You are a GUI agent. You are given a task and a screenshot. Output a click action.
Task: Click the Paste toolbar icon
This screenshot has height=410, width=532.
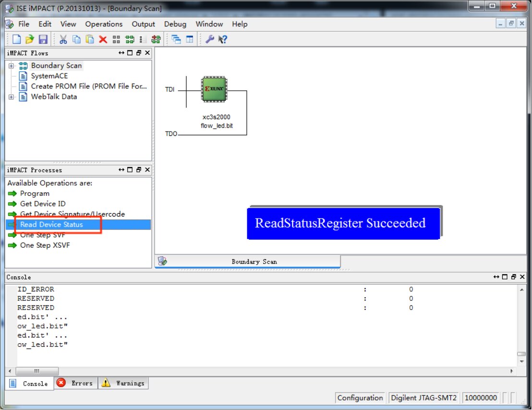tap(90, 39)
